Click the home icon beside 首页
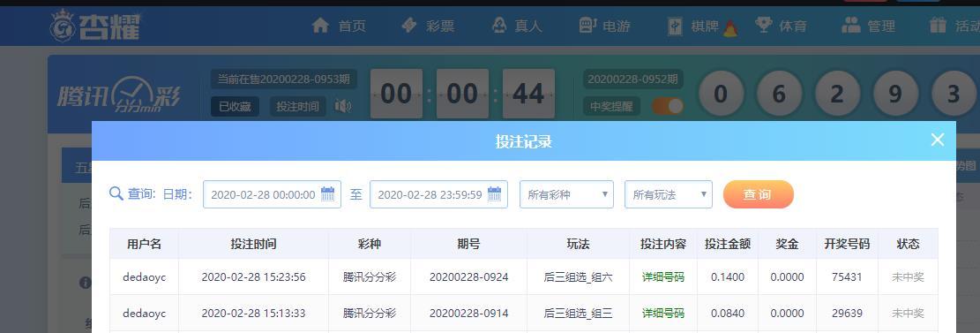Image resolution: width=980 pixels, height=333 pixels. [x=320, y=26]
